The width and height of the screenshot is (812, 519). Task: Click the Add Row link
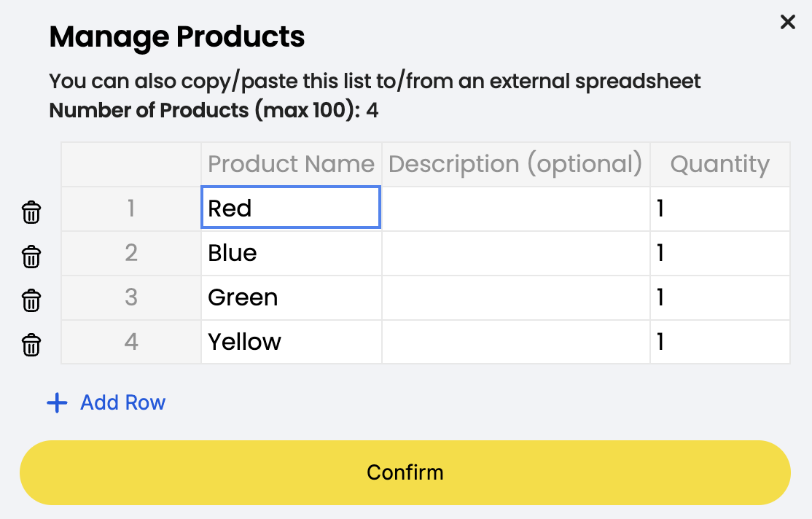click(122, 403)
